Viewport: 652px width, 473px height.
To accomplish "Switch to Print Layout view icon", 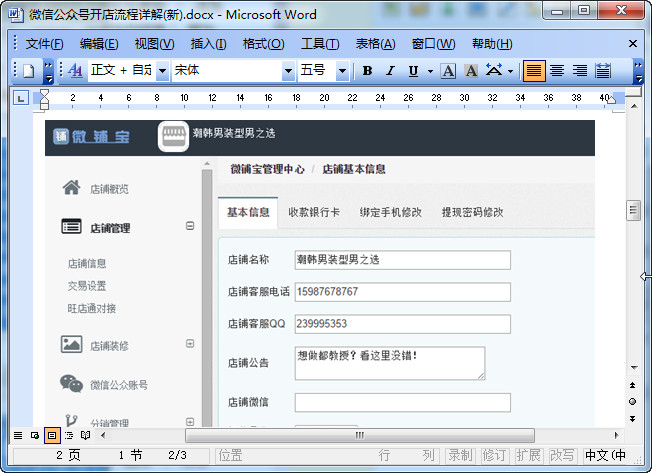I will coord(52,436).
